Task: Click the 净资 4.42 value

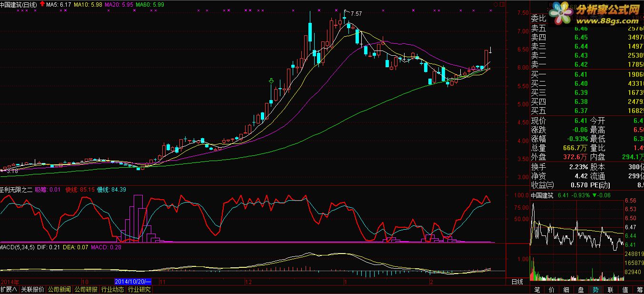Action: click(x=580, y=176)
